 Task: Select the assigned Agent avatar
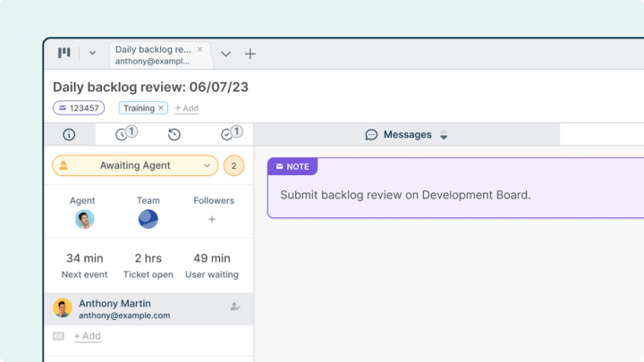coord(85,219)
